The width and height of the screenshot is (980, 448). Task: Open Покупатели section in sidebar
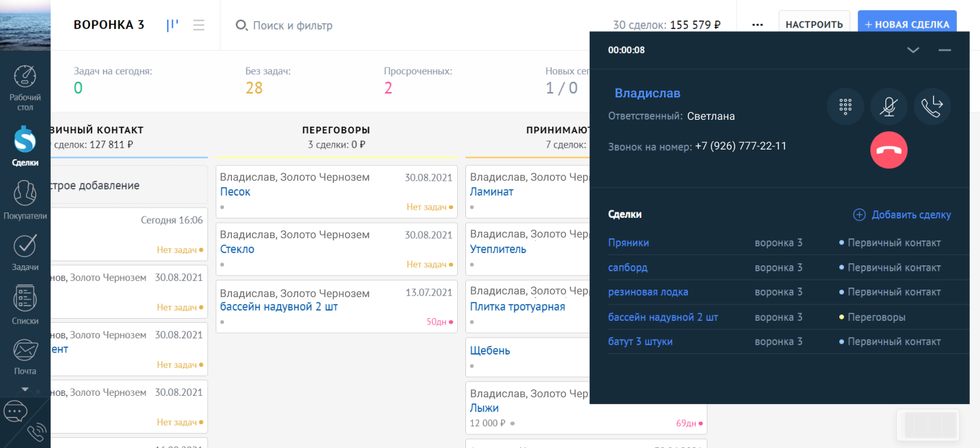coord(25,200)
